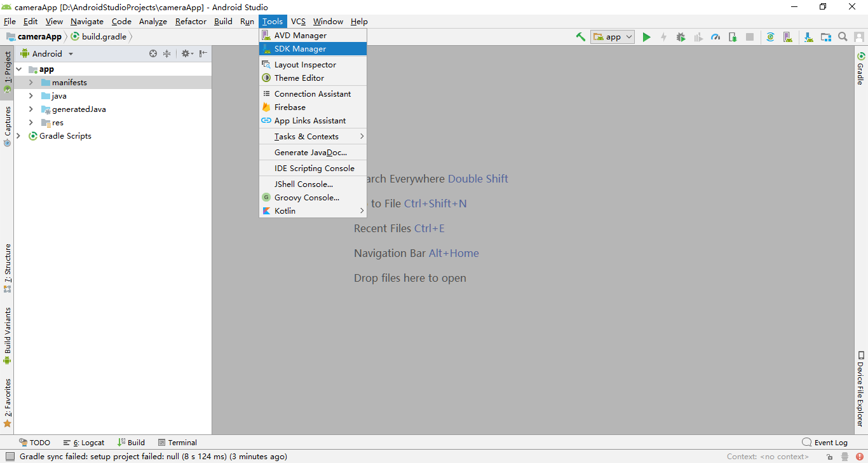Screen dimensions: 868x463
Task: Open App Links Assistant menu item
Action: (x=313, y=121)
